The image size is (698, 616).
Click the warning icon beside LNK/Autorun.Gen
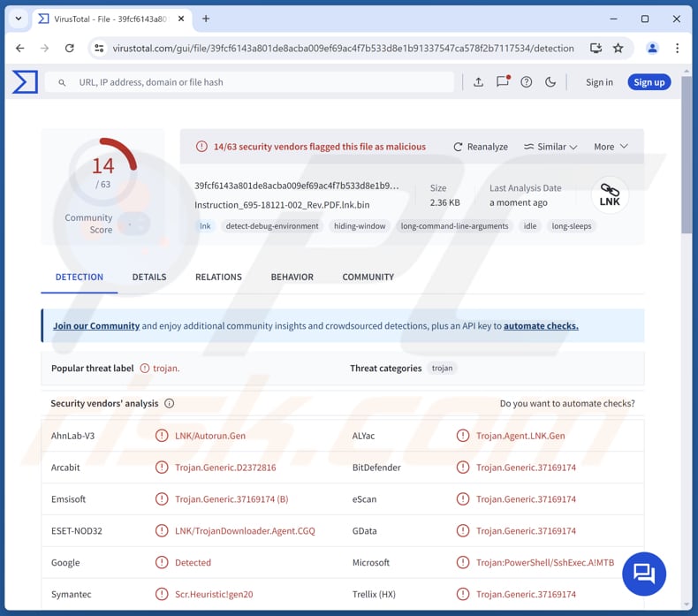162,436
